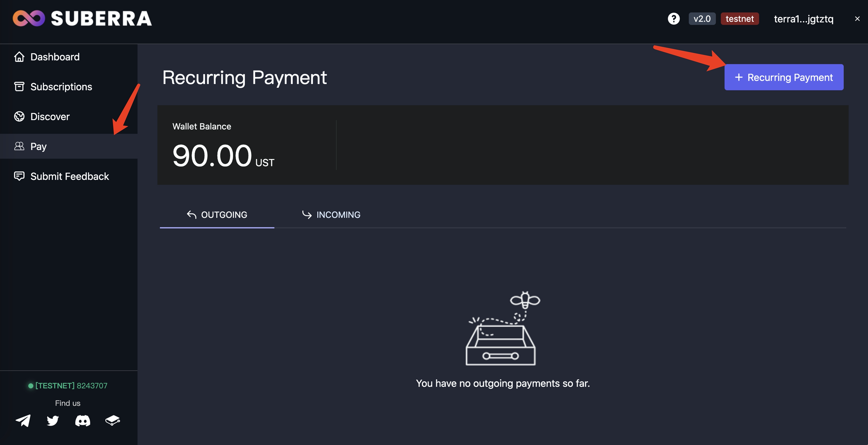Open the Telegram link icon
Viewport: 868px width, 445px height.
click(23, 420)
